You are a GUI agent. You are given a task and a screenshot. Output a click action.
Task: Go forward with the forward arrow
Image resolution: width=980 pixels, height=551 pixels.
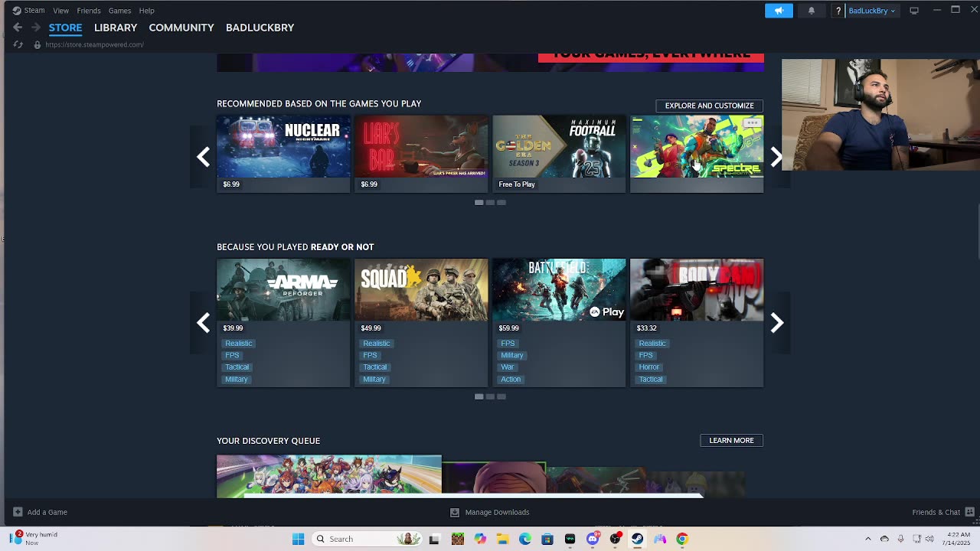(35, 28)
